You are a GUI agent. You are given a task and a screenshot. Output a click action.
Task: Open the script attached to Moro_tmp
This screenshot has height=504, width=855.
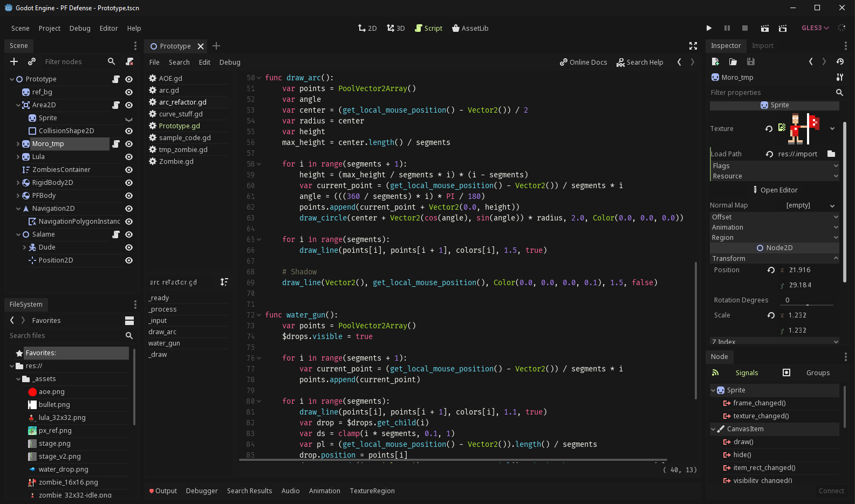(x=115, y=144)
